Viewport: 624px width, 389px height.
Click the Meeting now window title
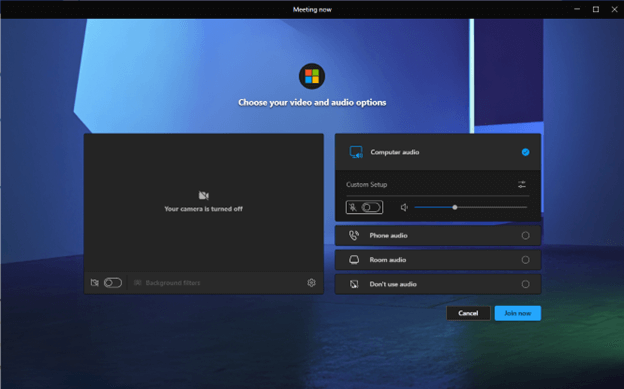coord(312,10)
